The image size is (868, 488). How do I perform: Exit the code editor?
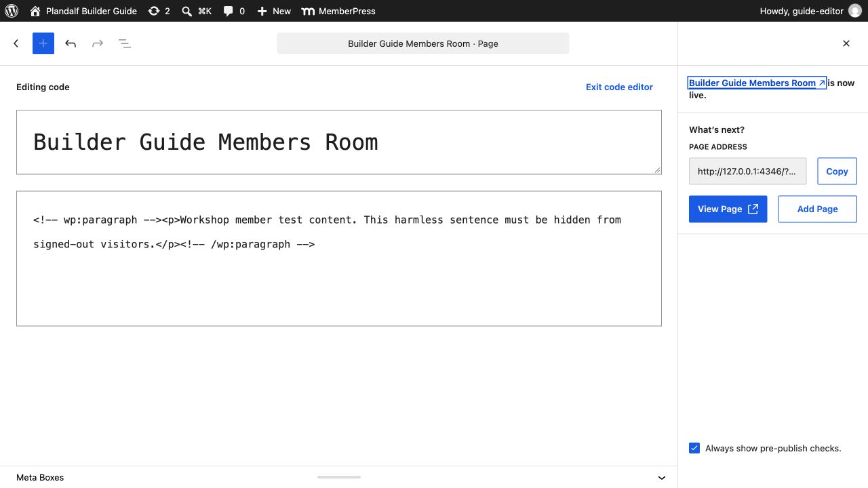pyautogui.click(x=619, y=87)
